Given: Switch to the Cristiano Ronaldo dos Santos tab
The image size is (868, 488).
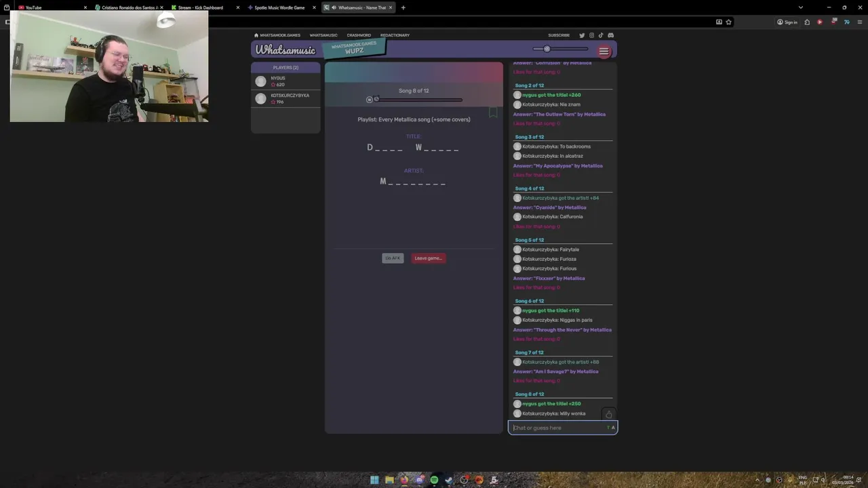Looking at the screenshot, I should coord(127,7).
